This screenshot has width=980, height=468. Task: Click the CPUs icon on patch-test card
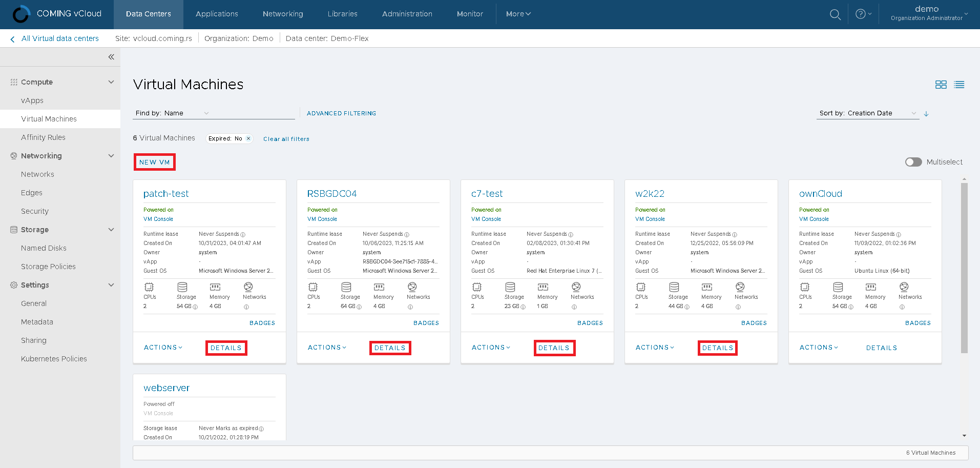click(x=148, y=288)
